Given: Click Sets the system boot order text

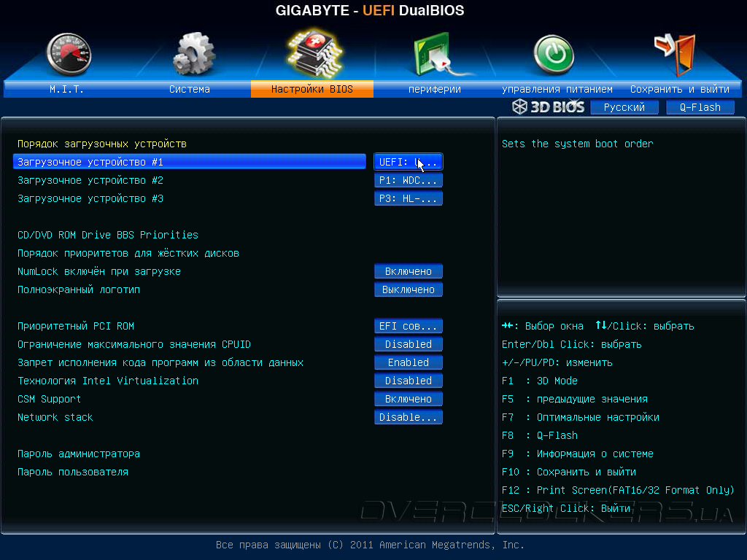Looking at the screenshot, I should (x=578, y=144).
